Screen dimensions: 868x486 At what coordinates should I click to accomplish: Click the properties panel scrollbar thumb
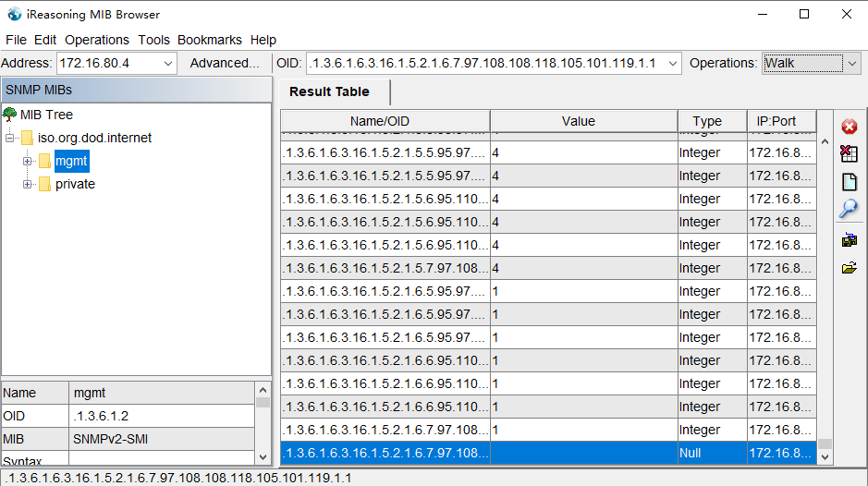click(263, 403)
